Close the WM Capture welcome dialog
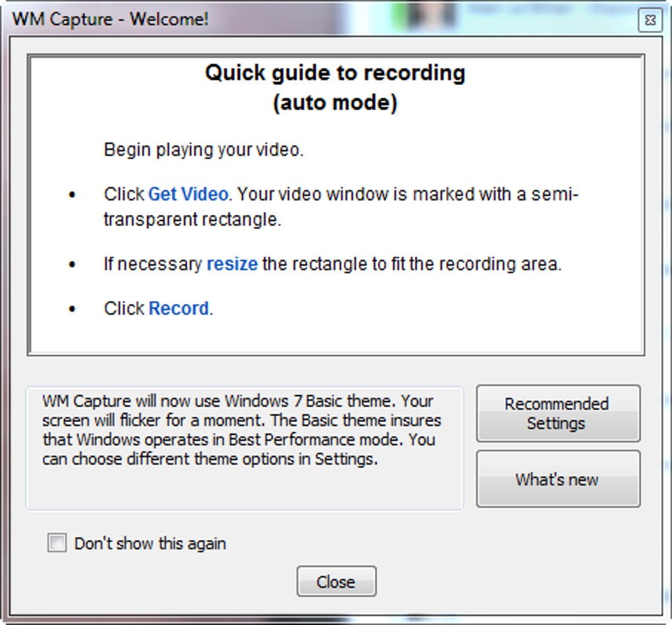Image resolution: width=672 pixels, height=625 pixels. pos(650,20)
